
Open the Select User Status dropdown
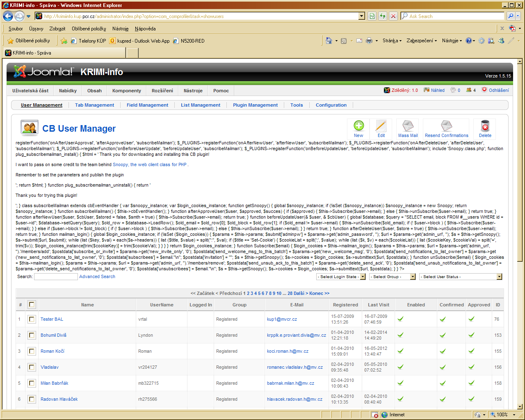point(461,277)
